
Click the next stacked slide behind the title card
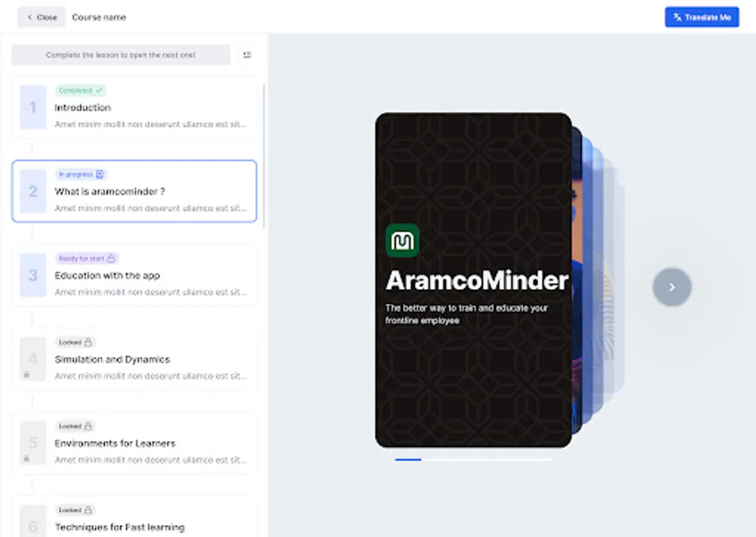(x=577, y=280)
